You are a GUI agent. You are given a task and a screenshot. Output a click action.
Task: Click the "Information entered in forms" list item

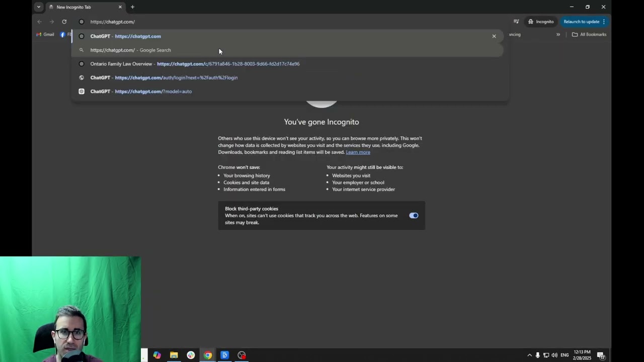254,190
